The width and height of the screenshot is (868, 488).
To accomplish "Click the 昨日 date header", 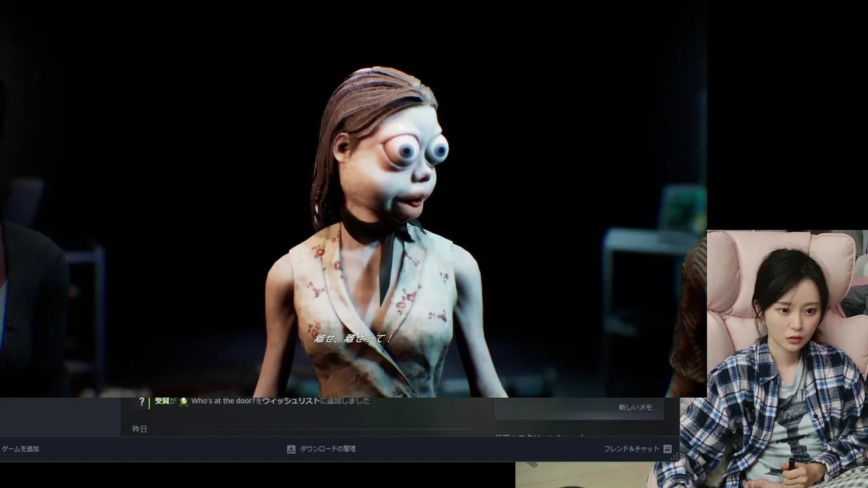I will coord(139,429).
